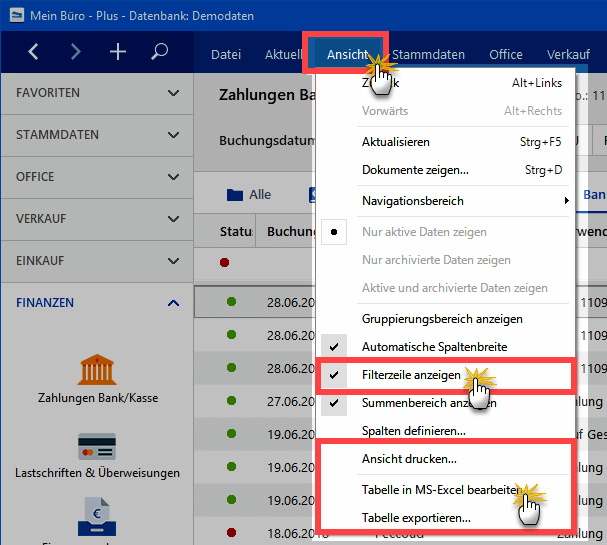The height and width of the screenshot is (545, 607).
Task: Click green status dot of 27.06 row
Action: tap(231, 400)
